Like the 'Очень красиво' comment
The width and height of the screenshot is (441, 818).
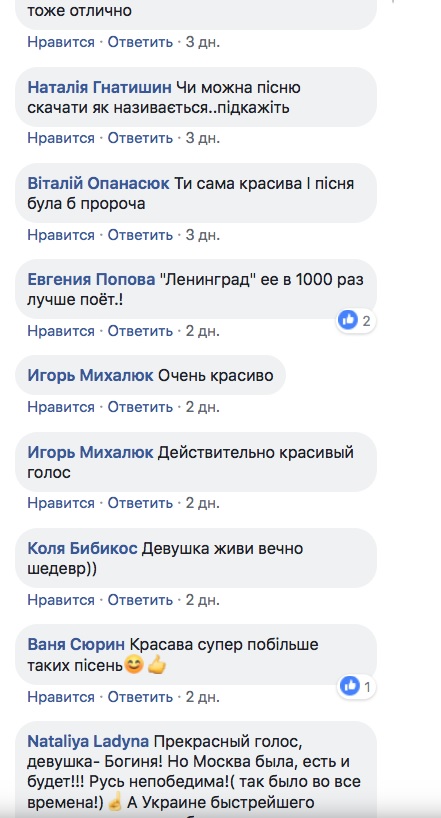[x=61, y=407]
